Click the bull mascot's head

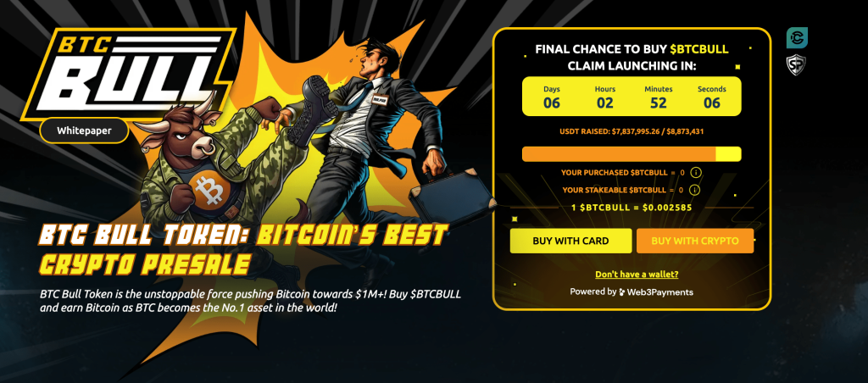click(x=178, y=133)
